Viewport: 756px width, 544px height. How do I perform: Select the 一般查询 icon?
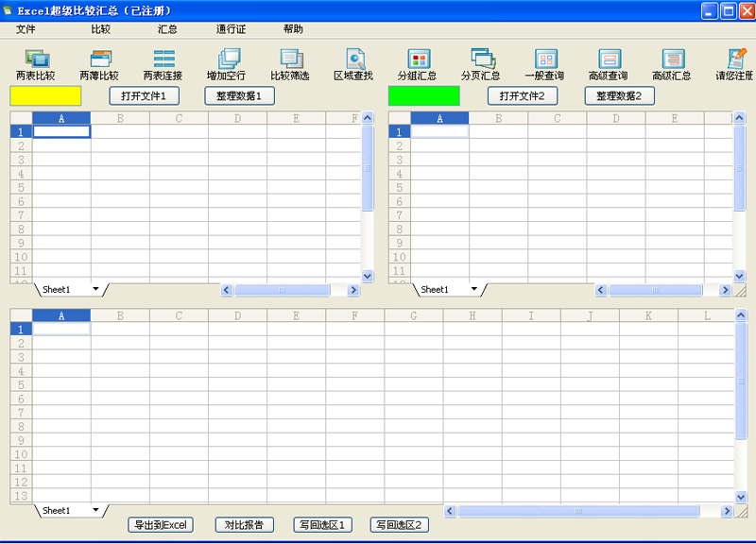(x=545, y=64)
